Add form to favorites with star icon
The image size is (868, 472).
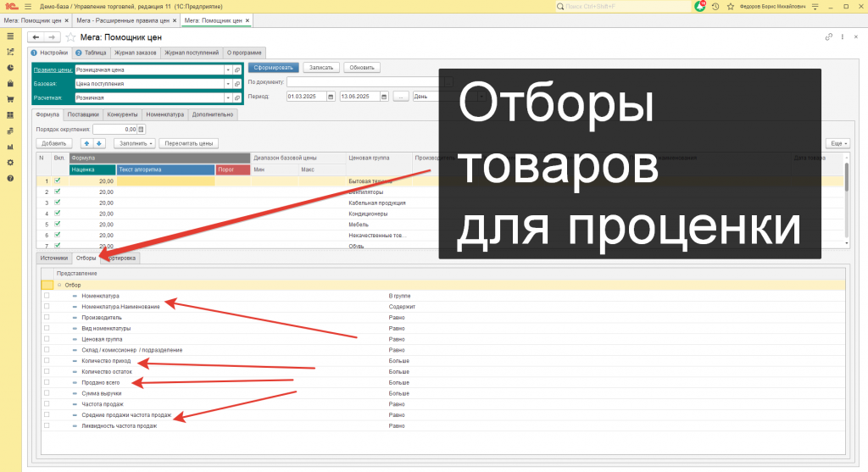[70, 37]
